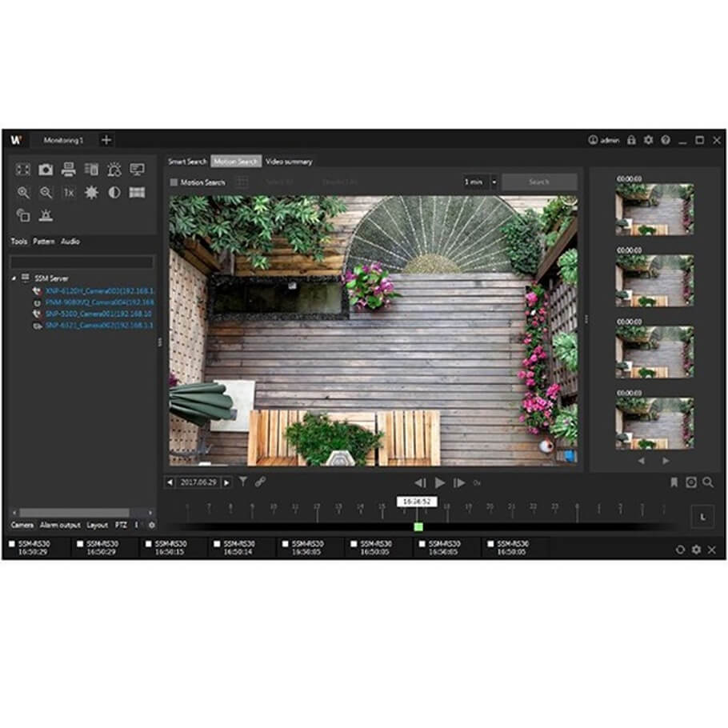Viewport: 728px width, 728px height.
Task: Open the Video summary tab
Action: (x=289, y=162)
